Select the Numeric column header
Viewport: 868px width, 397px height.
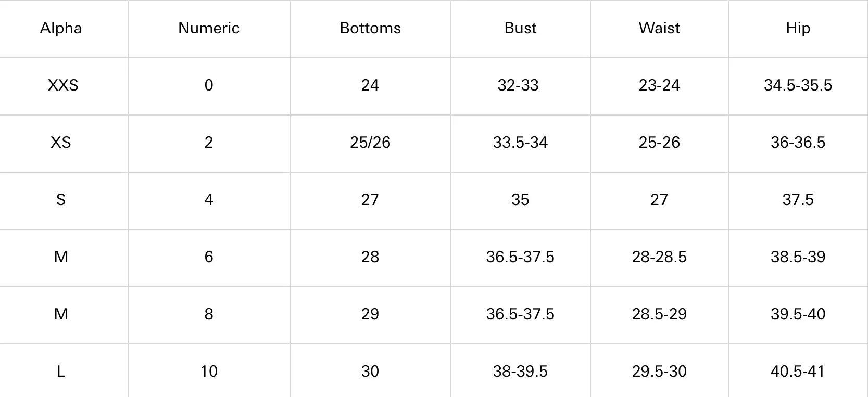pyautogui.click(x=209, y=28)
